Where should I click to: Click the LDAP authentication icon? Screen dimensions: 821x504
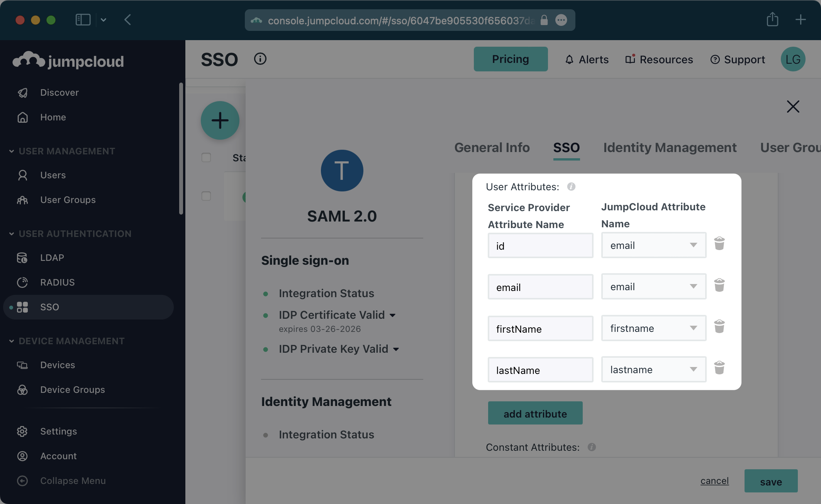click(22, 258)
